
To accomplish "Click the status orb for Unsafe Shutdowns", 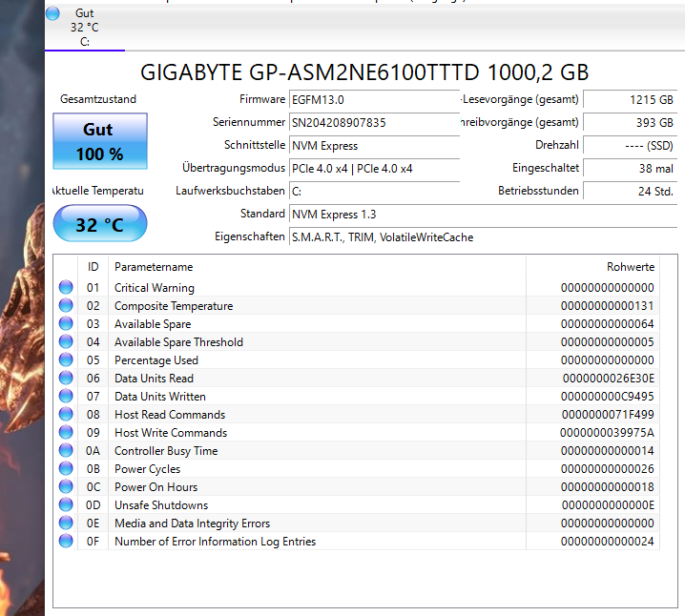I will click(66, 504).
